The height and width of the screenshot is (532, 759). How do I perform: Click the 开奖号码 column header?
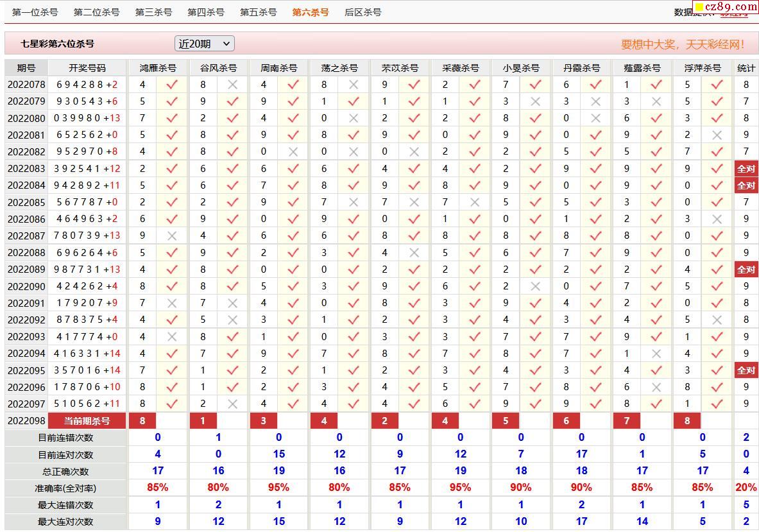[x=87, y=68]
